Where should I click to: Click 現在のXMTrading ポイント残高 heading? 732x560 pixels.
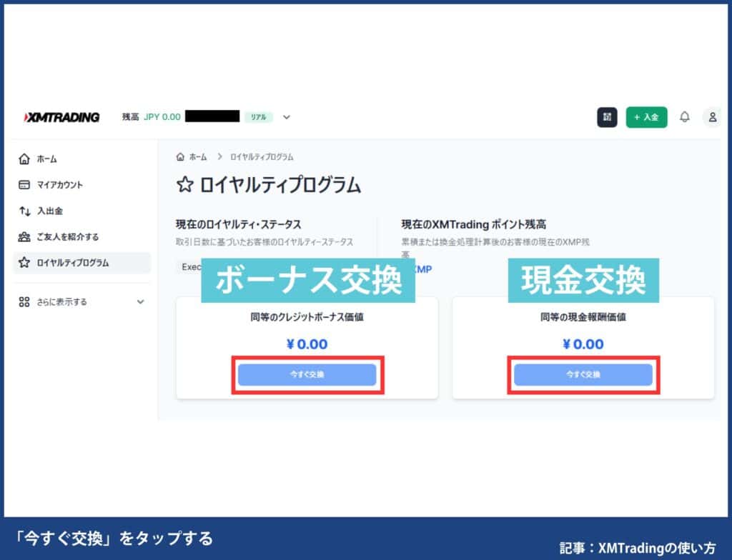(474, 224)
